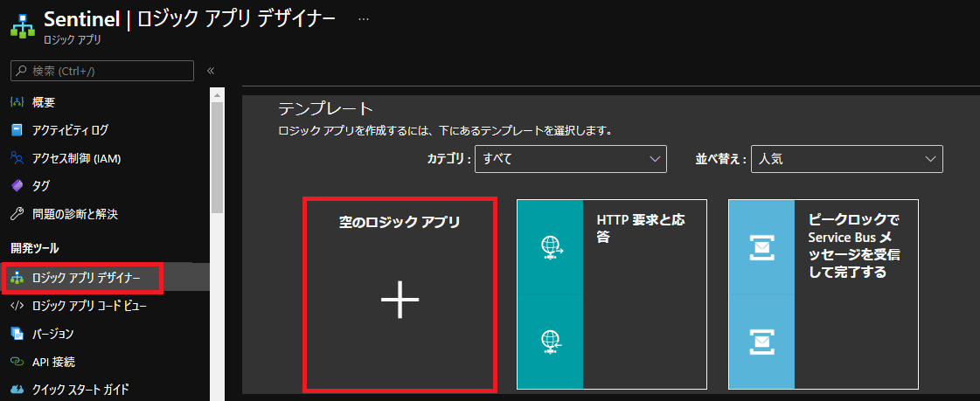Open the 並べ替え dropdown showing 人気
The height and width of the screenshot is (401, 980).
point(847,159)
